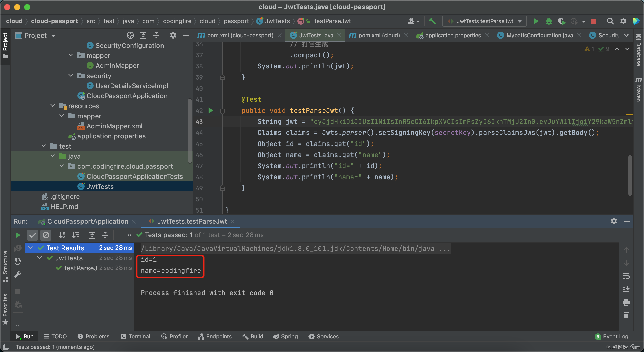Viewport: 644px width, 352px height.
Task: Toggle soft-wrap icon in console sidebar
Action: pyautogui.click(x=626, y=276)
